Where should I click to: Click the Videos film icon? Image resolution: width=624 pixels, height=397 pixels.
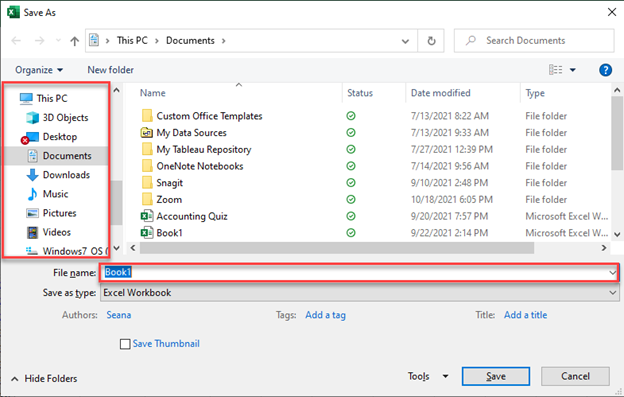[32, 232]
